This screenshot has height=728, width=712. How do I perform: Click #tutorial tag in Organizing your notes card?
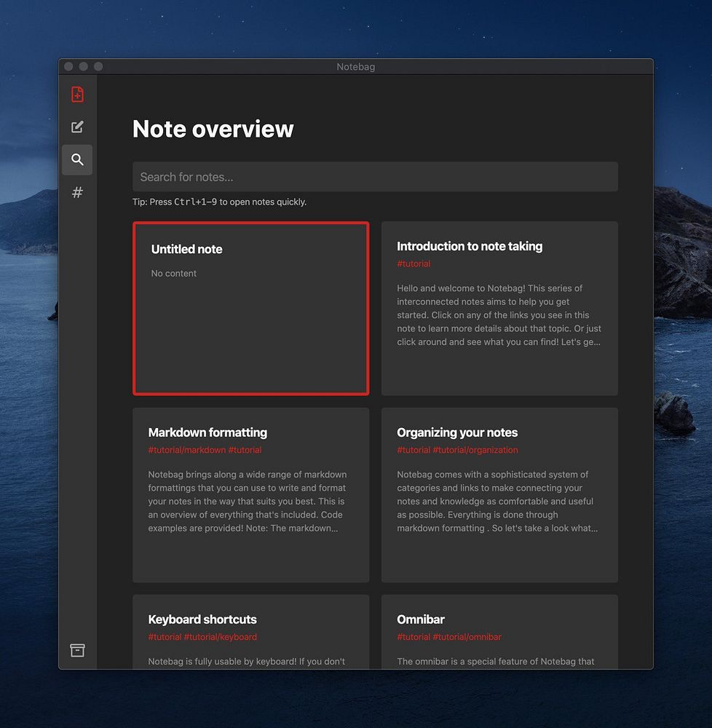click(x=414, y=450)
